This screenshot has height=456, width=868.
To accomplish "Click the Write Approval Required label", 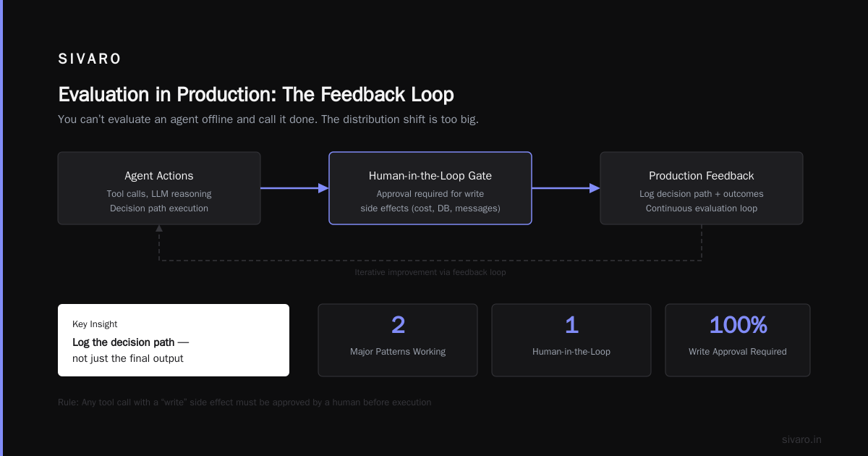I will 738,352.
